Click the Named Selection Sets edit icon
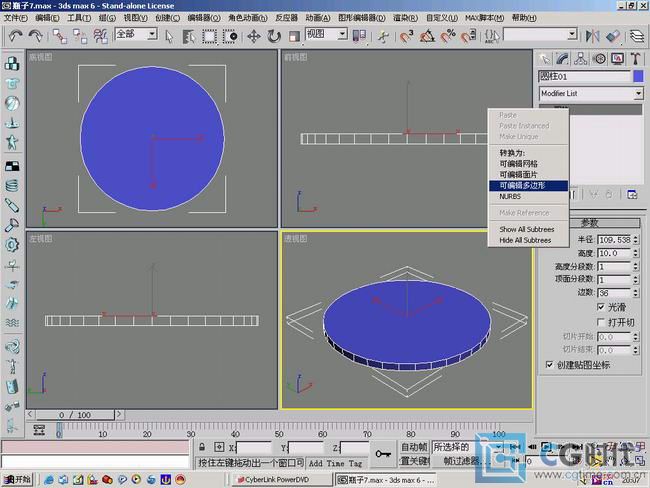 tap(492, 36)
